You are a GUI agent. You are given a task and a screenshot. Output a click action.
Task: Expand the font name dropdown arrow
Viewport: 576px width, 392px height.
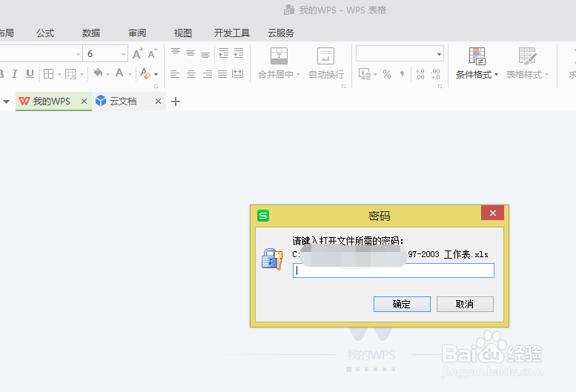[78, 54]
